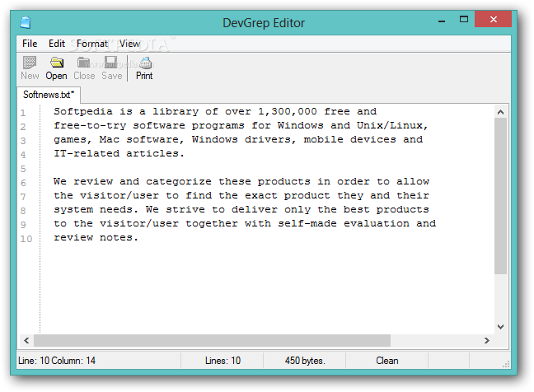Click "self-made" on line 9
Viewport: 534px width, 392px height.
pos(307,223)
